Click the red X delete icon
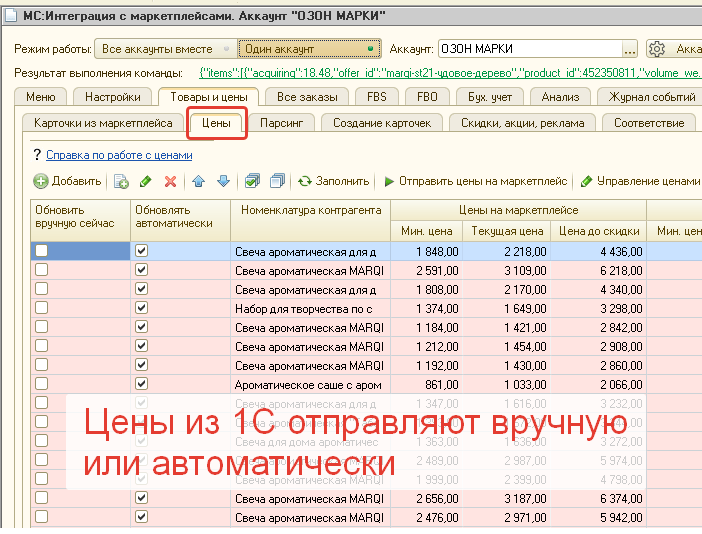Viewport: 702px width, 534px height. click(170, 181)
